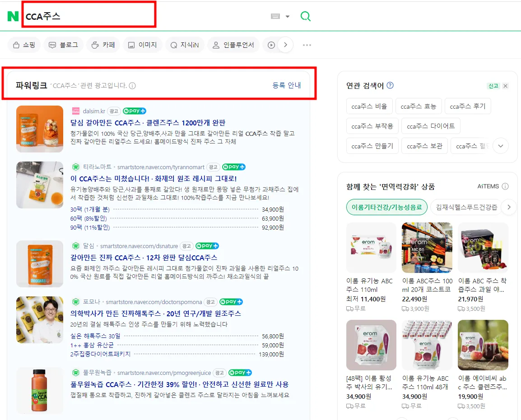521x420 pixels.
Task: Open the 인플루언서 tab
Action: pyautogui.click(x=233, y=45)
